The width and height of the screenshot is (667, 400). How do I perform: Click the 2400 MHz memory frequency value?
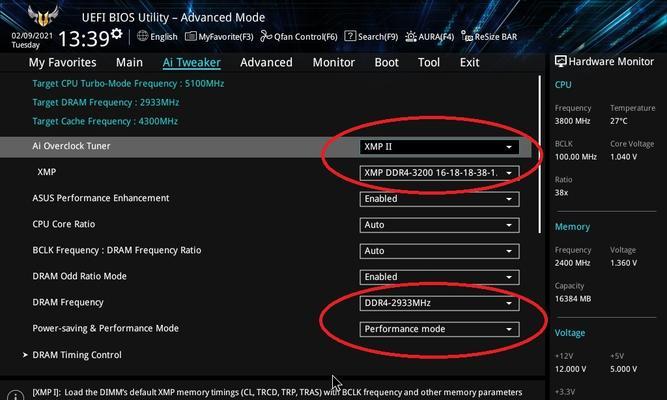pyautogui.click(x=572, y=263)
